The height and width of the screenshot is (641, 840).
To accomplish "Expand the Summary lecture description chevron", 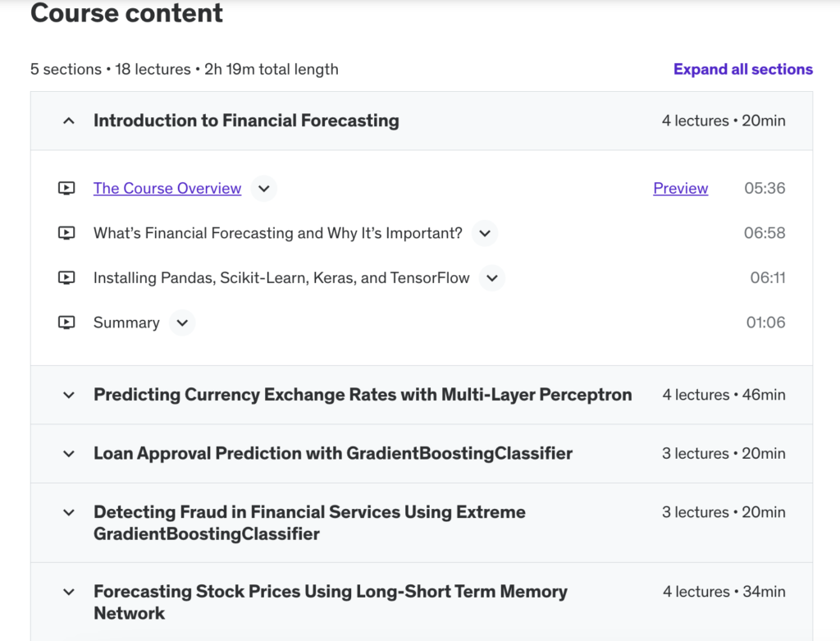I will click(182, 323).
